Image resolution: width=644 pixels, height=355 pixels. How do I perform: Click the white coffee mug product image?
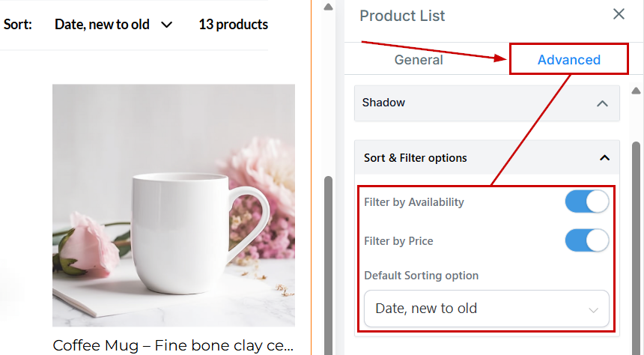(x=173, y=204)
